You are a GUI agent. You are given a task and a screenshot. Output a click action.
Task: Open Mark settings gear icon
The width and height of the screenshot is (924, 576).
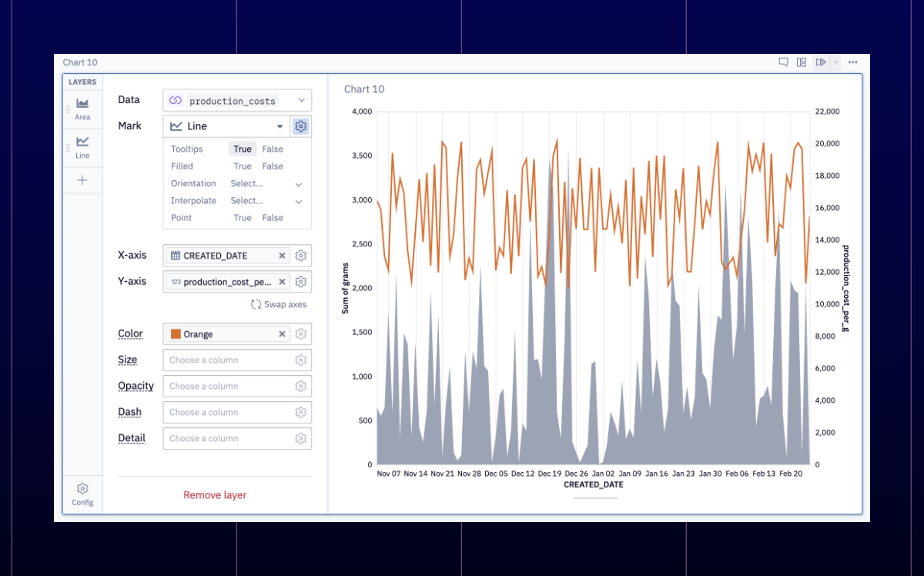(x=301, y=126)
